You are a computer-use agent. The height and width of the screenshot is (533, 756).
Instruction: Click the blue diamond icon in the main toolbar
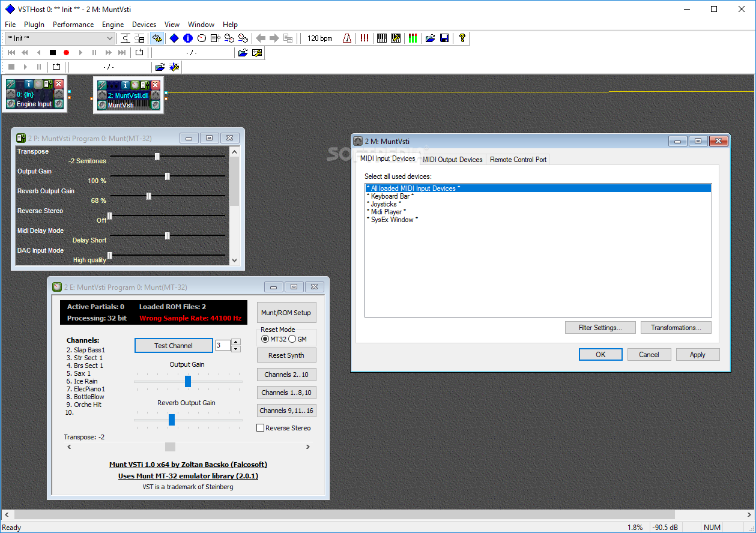click(x=174, y=38)
